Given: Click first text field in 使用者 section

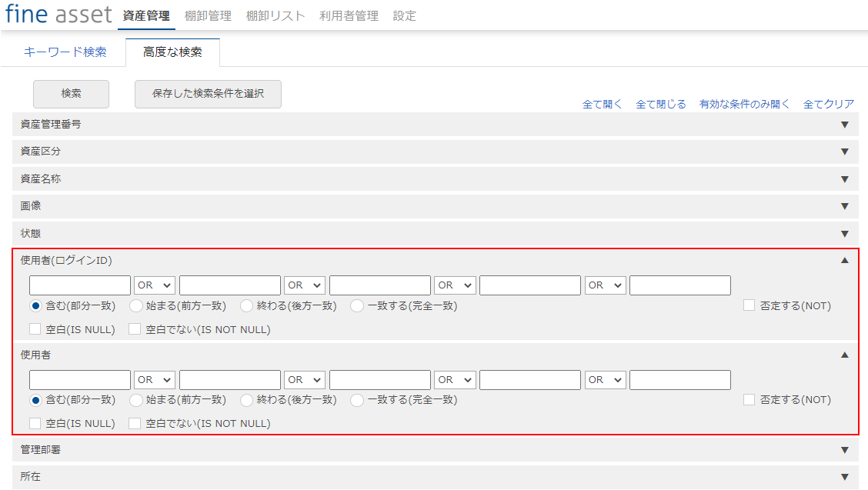Looking at the screenshot, I should [x=80, y=380].
